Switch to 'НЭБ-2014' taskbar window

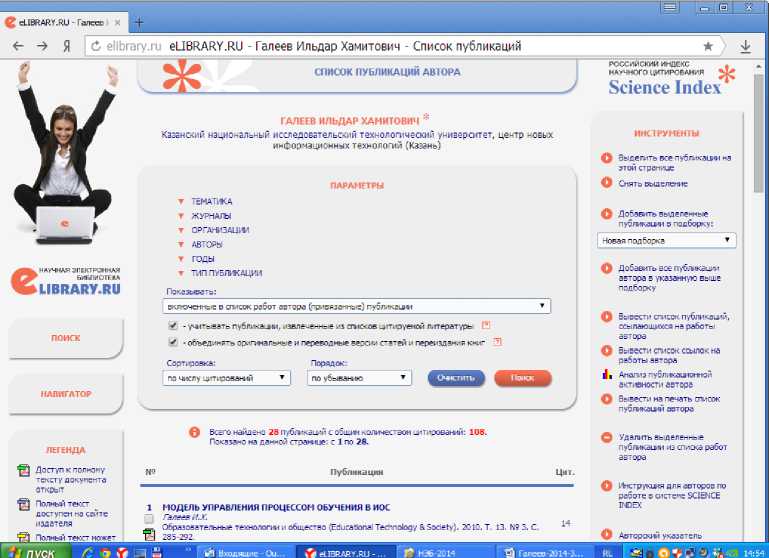[445, 553]
